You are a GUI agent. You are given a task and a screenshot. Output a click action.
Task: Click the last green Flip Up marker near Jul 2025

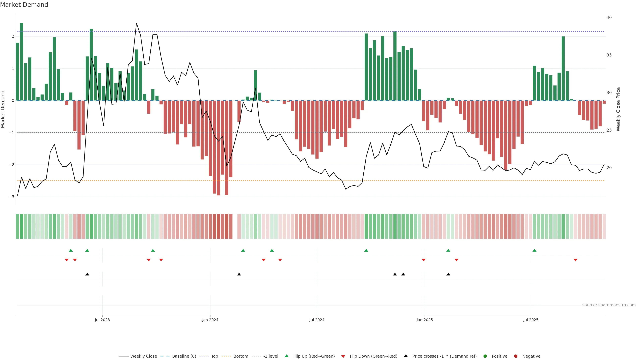pyautogui.click(x=534, y=250)
